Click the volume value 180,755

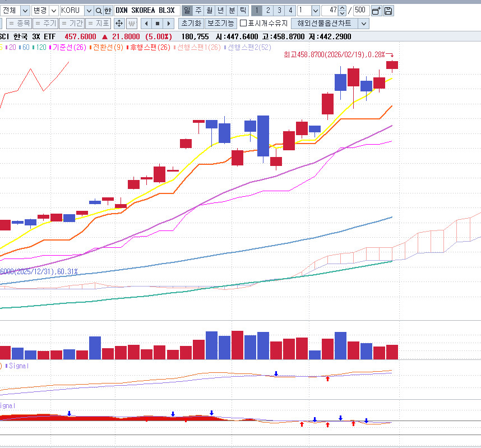click(x=195, y=37)
